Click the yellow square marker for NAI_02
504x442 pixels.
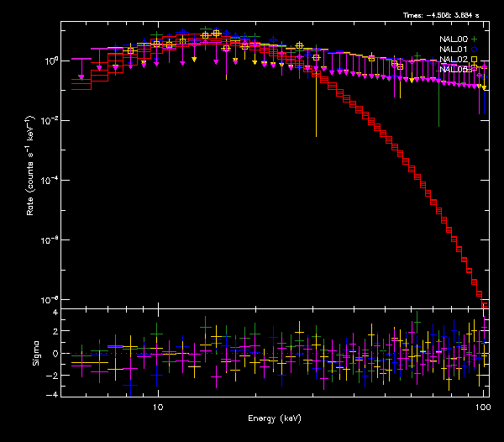(474, 60)
